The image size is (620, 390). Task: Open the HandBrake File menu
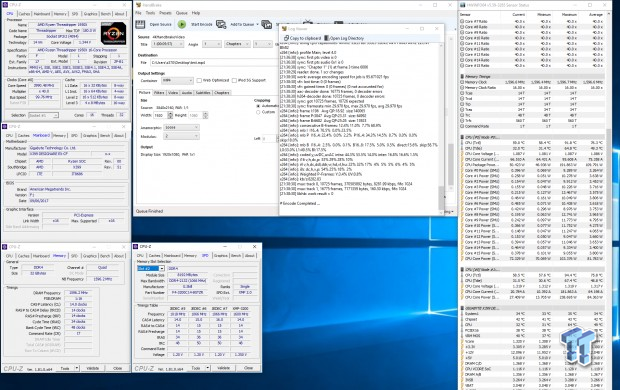(138, 13)
